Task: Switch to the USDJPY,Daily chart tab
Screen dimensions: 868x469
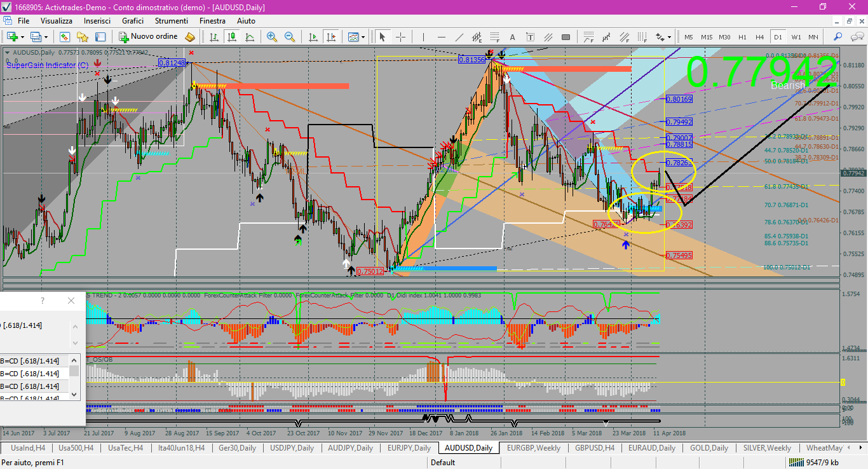Action: (292, 448)
